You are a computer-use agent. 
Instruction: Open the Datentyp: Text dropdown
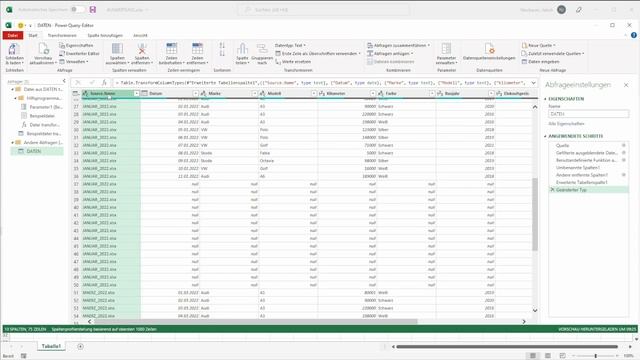click(290, 45)
